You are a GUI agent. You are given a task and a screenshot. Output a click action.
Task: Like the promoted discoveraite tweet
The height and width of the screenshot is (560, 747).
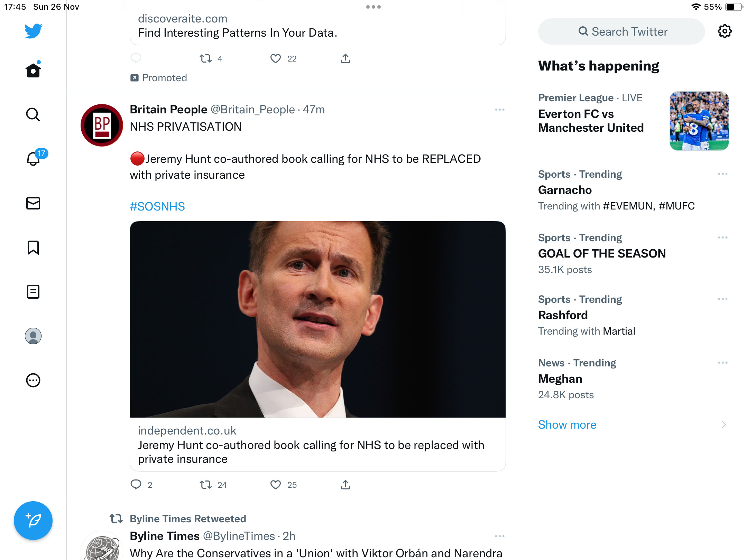276,58
